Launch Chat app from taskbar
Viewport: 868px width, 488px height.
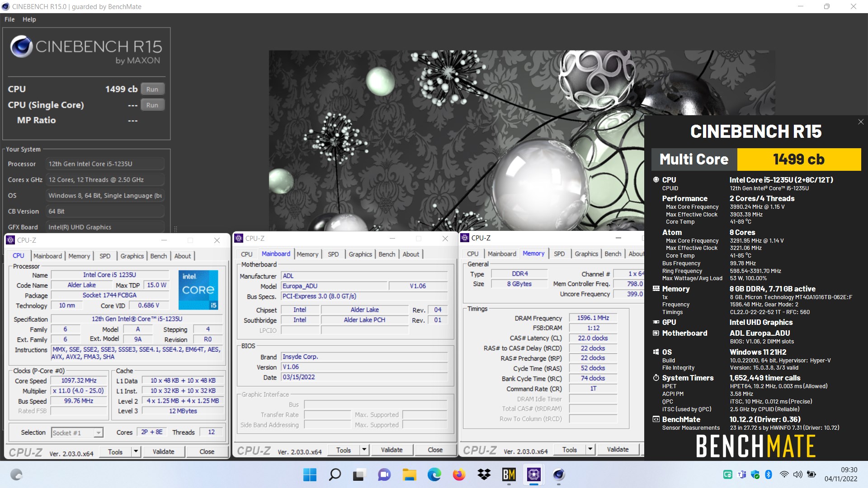pos(384,474)
